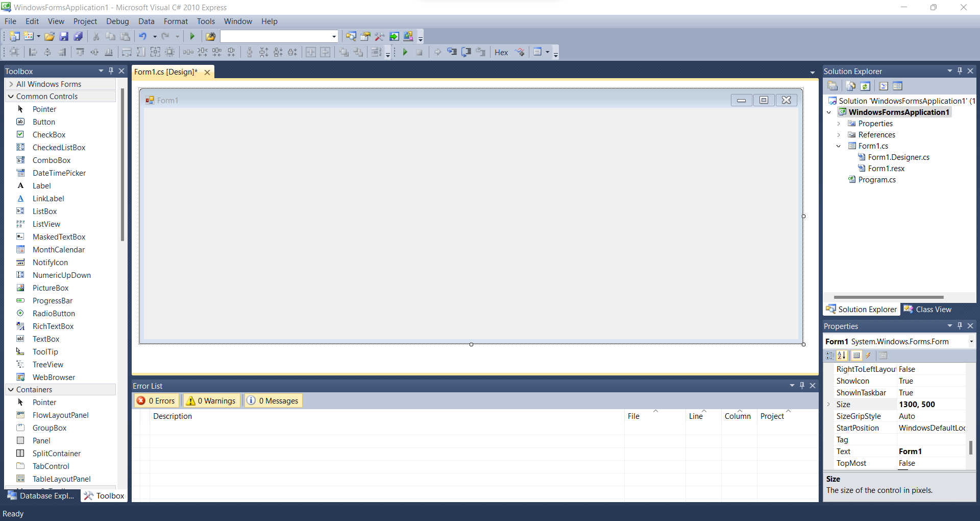The width and height of the screenshot is (980, 521).
Task: Click the Save All toolbar icon
Action: [78, 36]
